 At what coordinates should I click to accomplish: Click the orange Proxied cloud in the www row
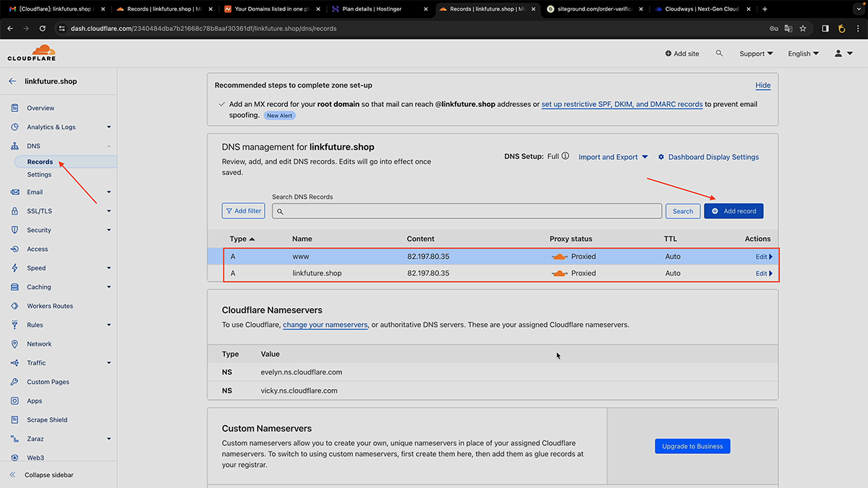click(559, 257)
